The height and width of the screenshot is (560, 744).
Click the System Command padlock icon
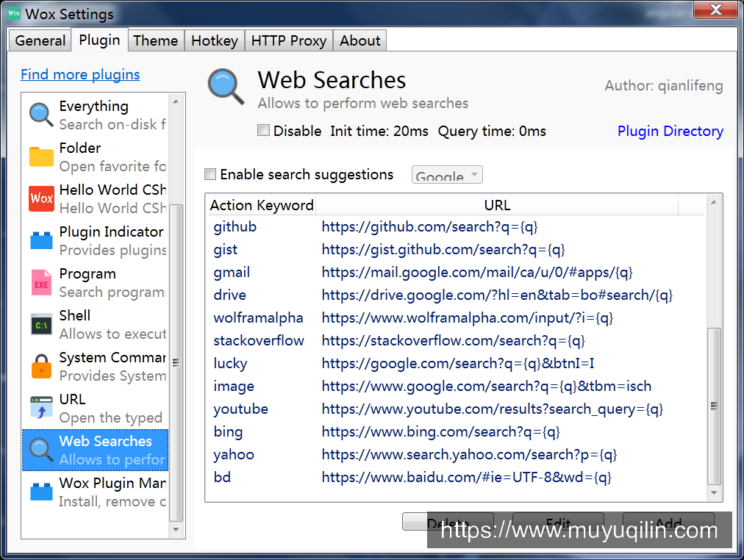[41, 366]
